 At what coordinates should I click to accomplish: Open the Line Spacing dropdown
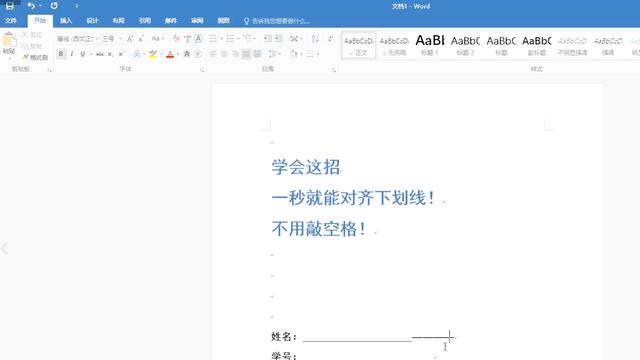(274, 54)
